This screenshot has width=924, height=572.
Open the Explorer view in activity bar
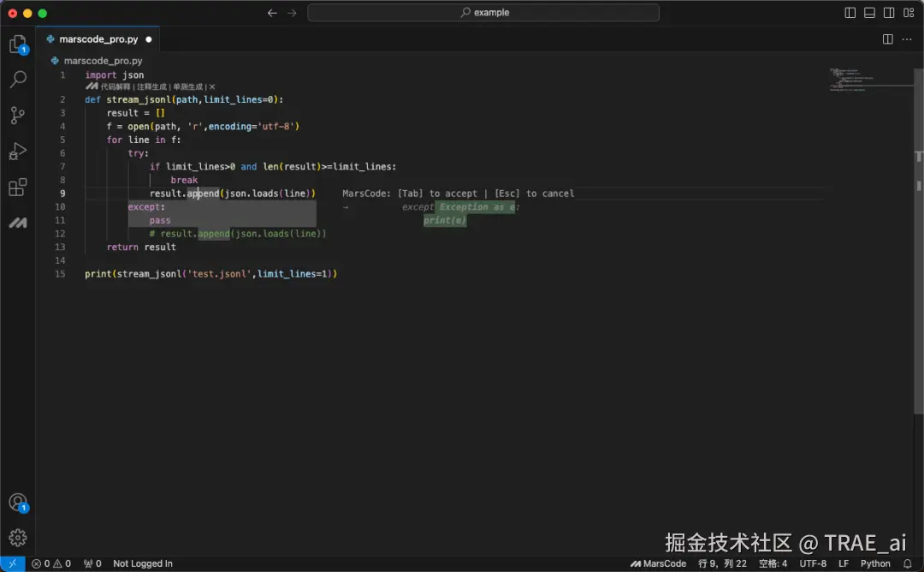[18, 45]
